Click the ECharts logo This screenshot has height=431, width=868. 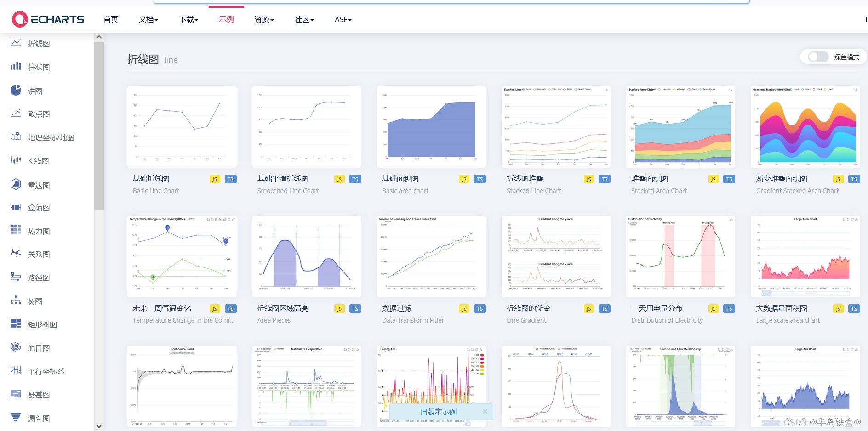click(x=48, y=19)
